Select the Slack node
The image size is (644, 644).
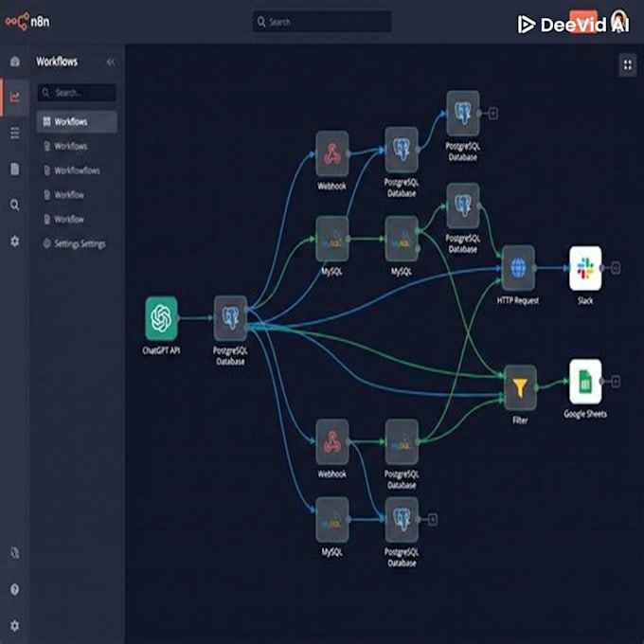pyautogui.click(x=585, y=268)
